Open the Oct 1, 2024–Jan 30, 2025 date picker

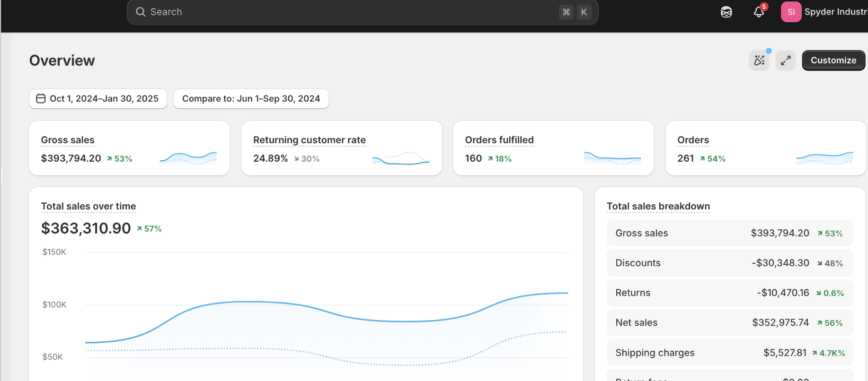(98, 99)
